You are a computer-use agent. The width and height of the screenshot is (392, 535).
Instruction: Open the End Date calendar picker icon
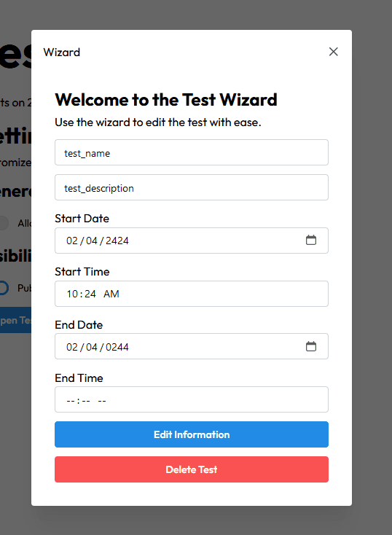tap(311, 347)
